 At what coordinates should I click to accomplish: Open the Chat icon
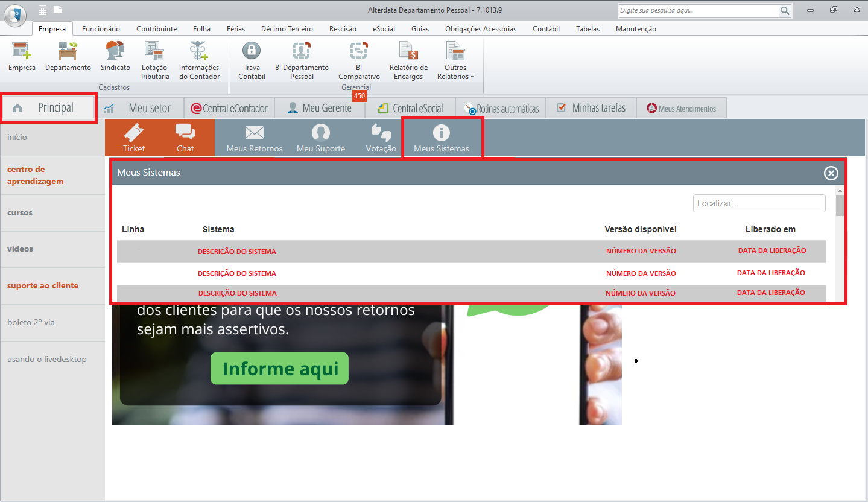point(185,138)
